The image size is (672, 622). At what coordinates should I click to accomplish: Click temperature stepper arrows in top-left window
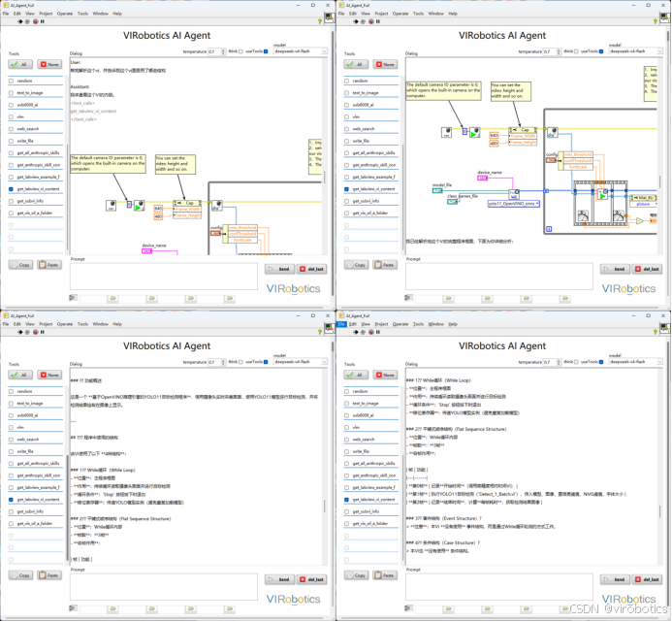[x=223, y=51]
